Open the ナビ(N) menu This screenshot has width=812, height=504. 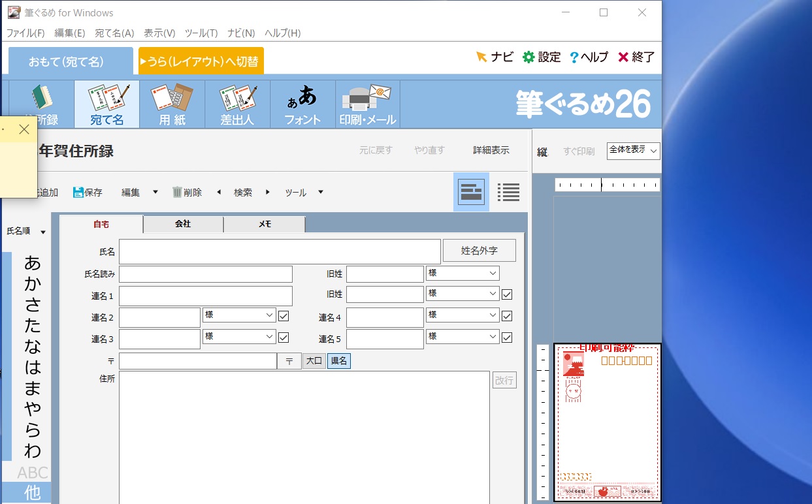pos(241,33)
